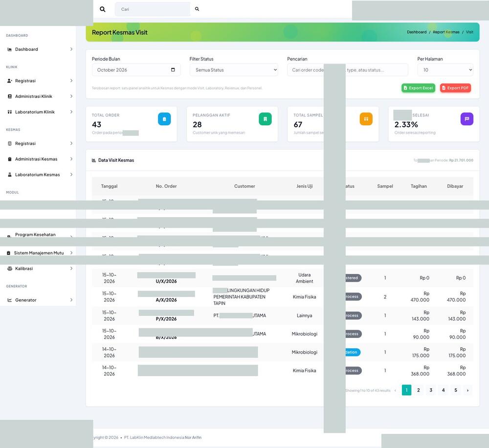Export report to PDF

coord(455,88)
